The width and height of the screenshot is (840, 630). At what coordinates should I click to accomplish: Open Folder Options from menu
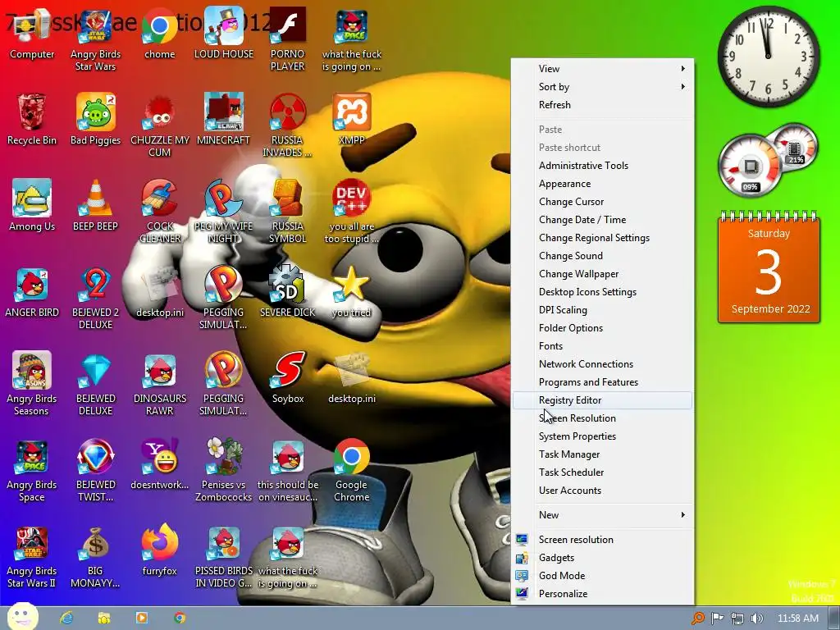[x=603, y=328]
